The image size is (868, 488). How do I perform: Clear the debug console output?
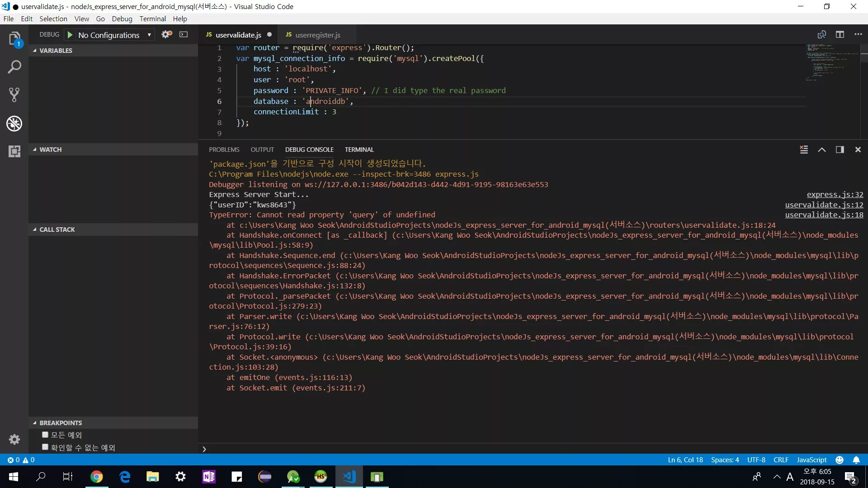point(804,150)
